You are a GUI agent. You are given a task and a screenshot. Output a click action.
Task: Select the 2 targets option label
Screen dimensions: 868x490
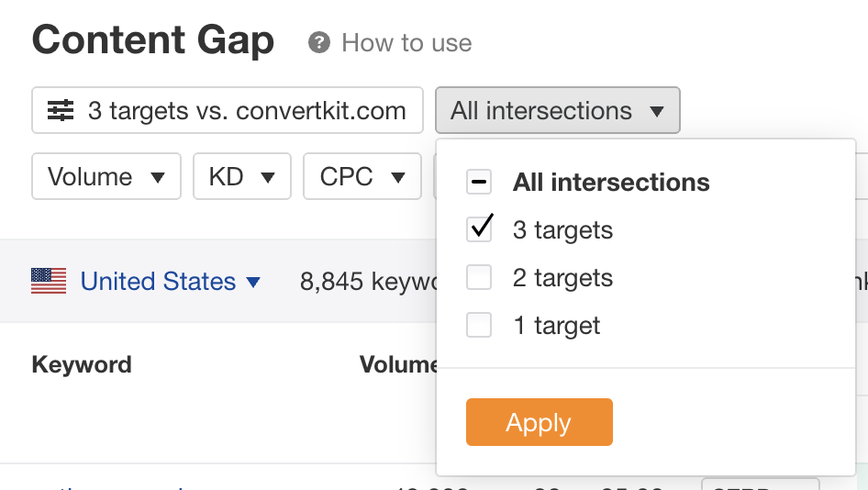pyautogui.click(x=562, y=278)
